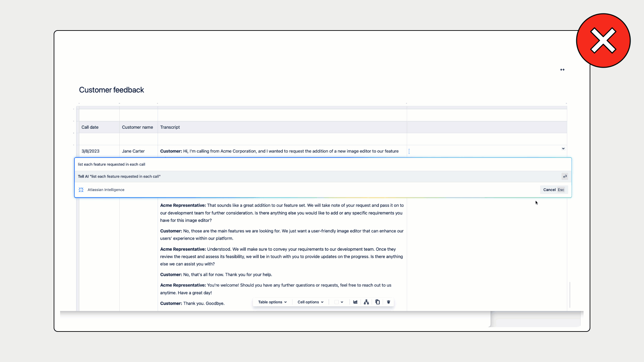Click the Customer feedback page title
Viewport: 644px width, 362px height.
[x=111, y=90]
